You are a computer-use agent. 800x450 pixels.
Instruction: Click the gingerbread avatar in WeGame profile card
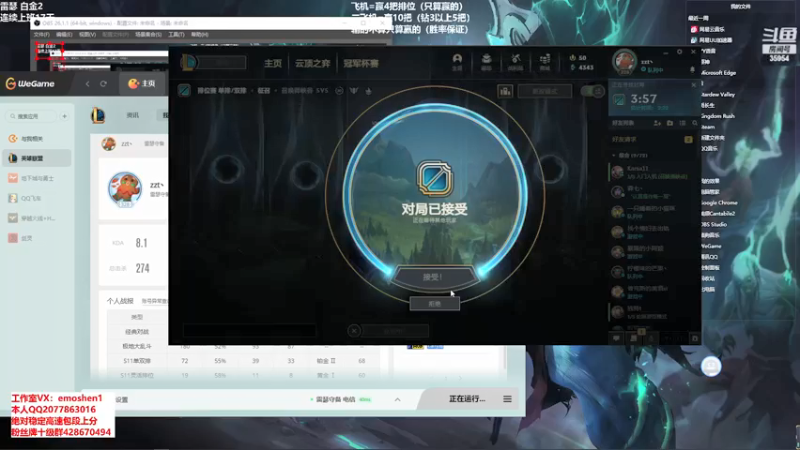coord(125,190)
